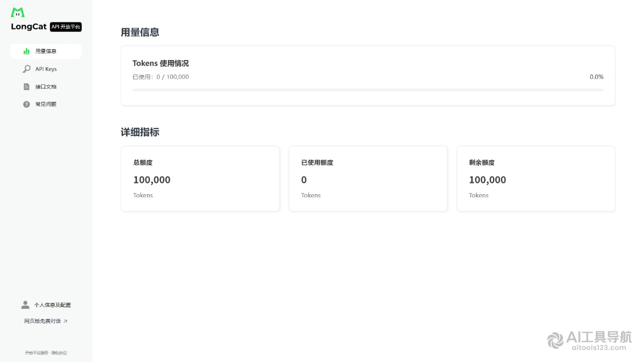Viewport: 644px width, 362px height.
Task: Click the 100,000 value under 总额度
Action: click(x=152, y=180)
